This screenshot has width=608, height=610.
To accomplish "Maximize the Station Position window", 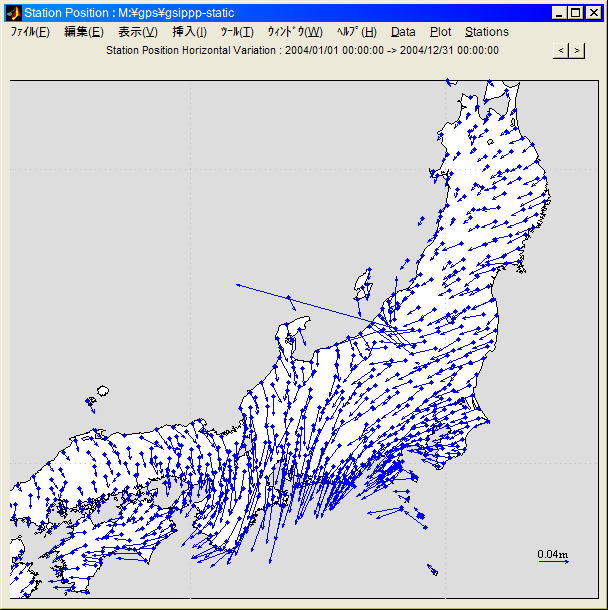I will tap(576, 13).
